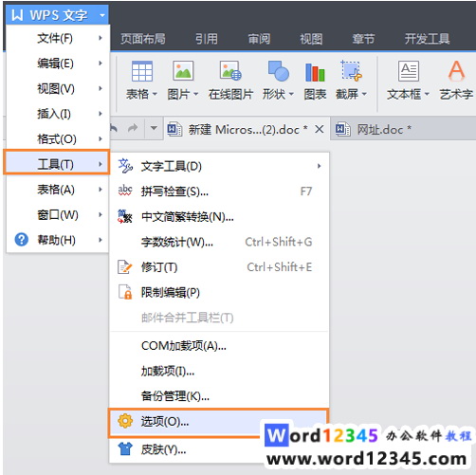Toggle 修订(T) track changes

[219, 267]
